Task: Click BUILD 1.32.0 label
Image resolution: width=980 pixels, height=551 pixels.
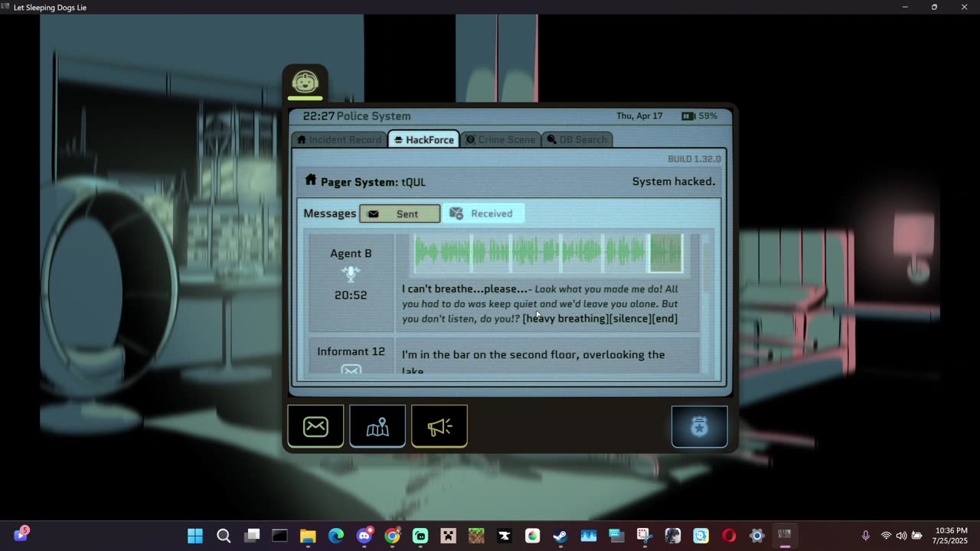Action: pos(694,159)
